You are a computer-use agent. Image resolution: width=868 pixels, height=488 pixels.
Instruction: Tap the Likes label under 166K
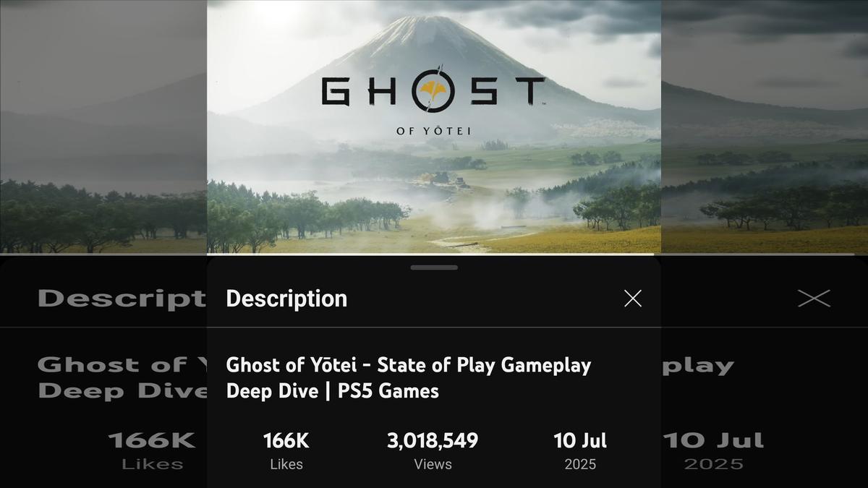[286, 465]
